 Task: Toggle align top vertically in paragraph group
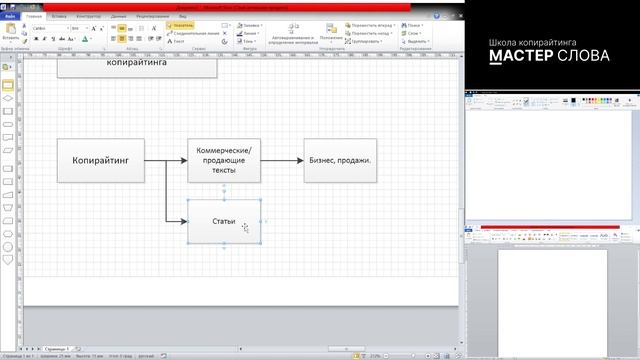point(113,28)
